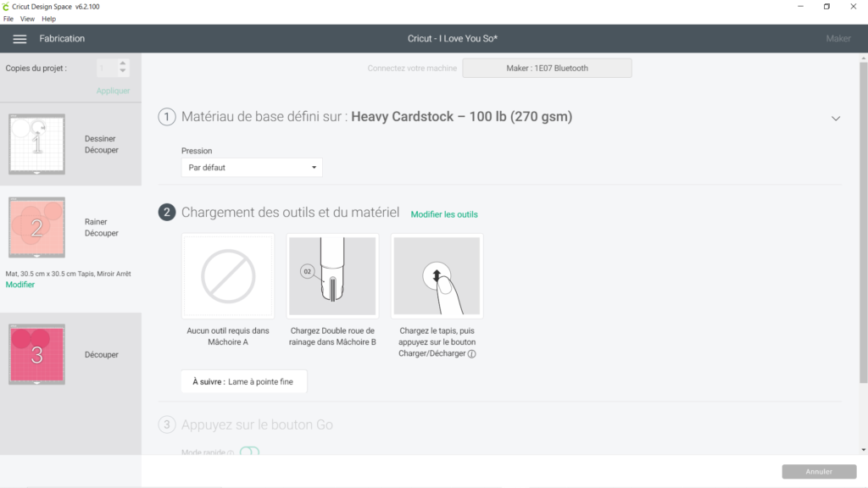
Task: Click the no-tool-required icon for Mâchoire A
Action: tap(228, 276)
